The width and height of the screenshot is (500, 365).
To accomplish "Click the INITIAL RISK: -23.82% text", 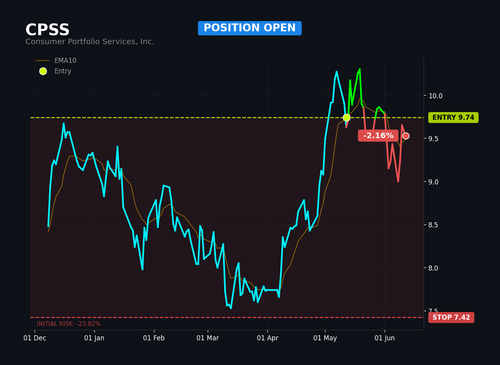I will [69, 324].
